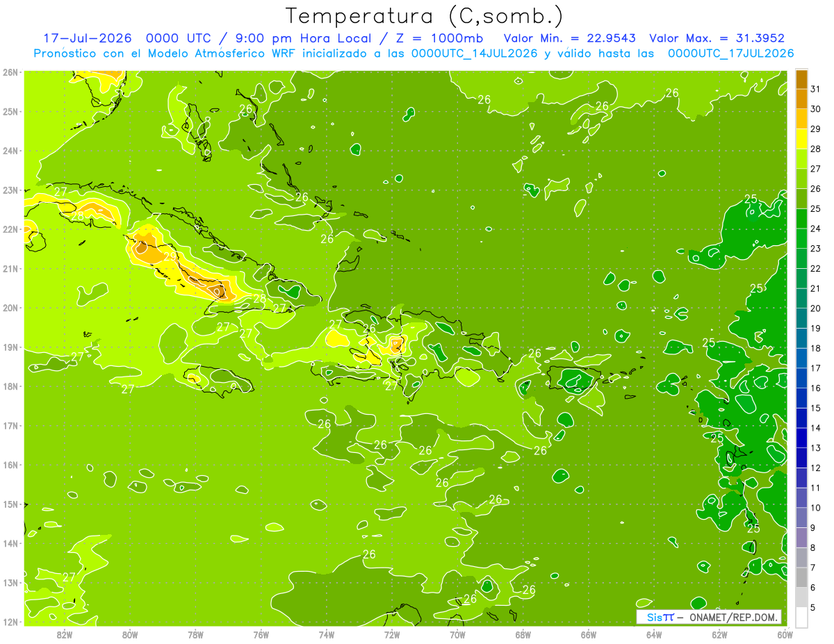The height and width of the screenshot is (644, 834).
Task: Click the longitude axis label "80W"
Action: 129,634
